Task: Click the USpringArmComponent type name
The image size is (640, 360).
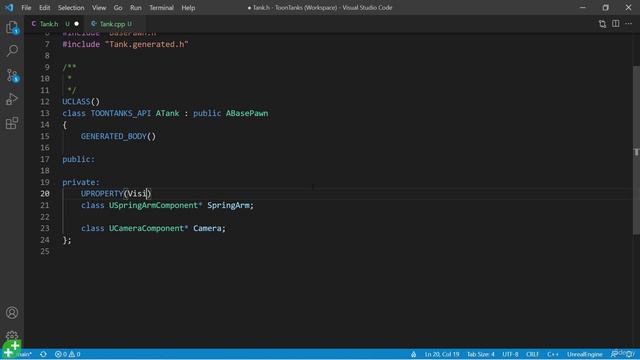Action: 153,205
